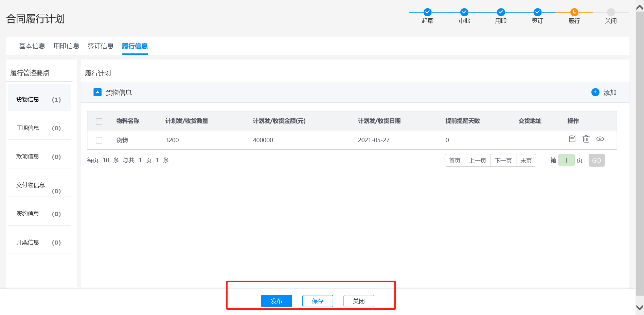This screenshot has width=644, height=315.
Task: Open the 签订信息 tab
Action: pyautogui.click(x=101, y=46)
